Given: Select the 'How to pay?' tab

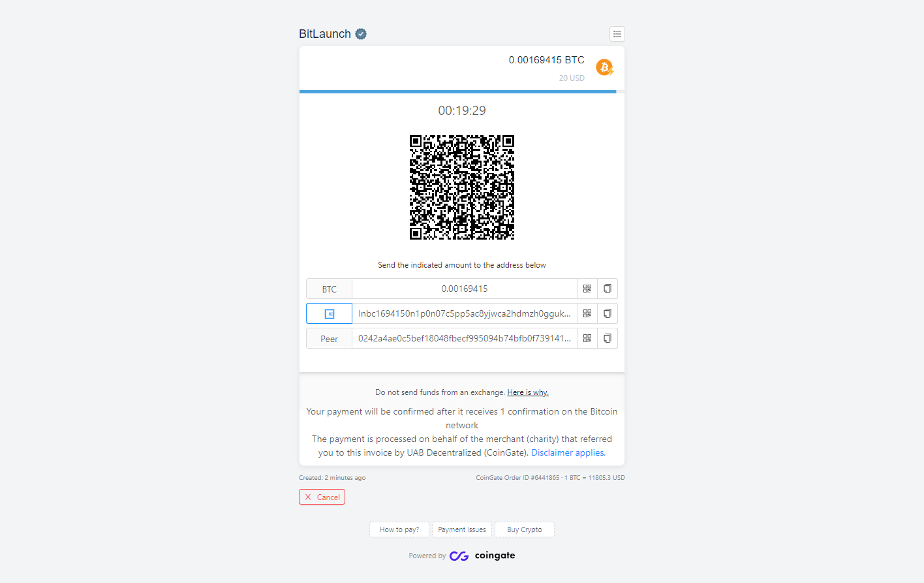Looking at the screenshot, I should click(399, 529).
